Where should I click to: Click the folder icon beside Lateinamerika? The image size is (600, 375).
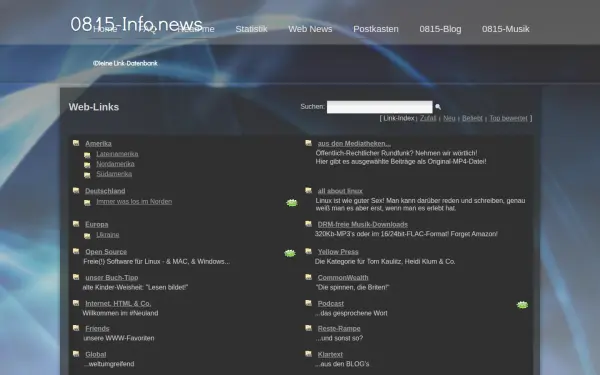tap(87, 155)
